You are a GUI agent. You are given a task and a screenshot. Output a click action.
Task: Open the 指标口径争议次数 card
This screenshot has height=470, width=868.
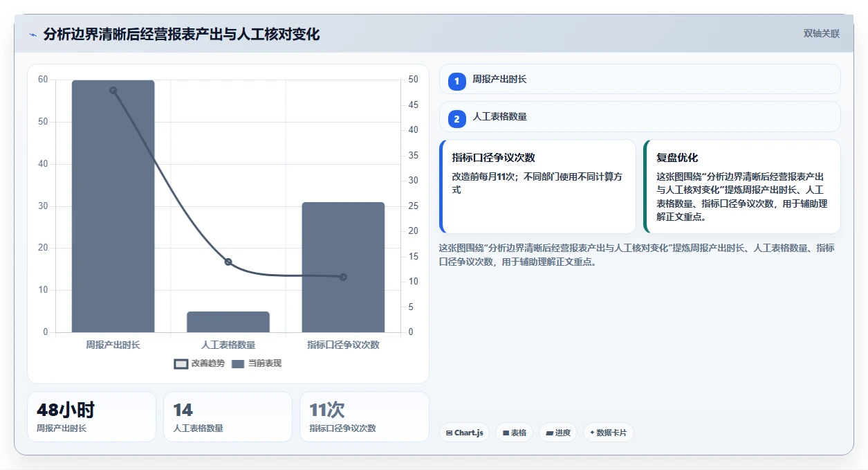tap(537, 187)
